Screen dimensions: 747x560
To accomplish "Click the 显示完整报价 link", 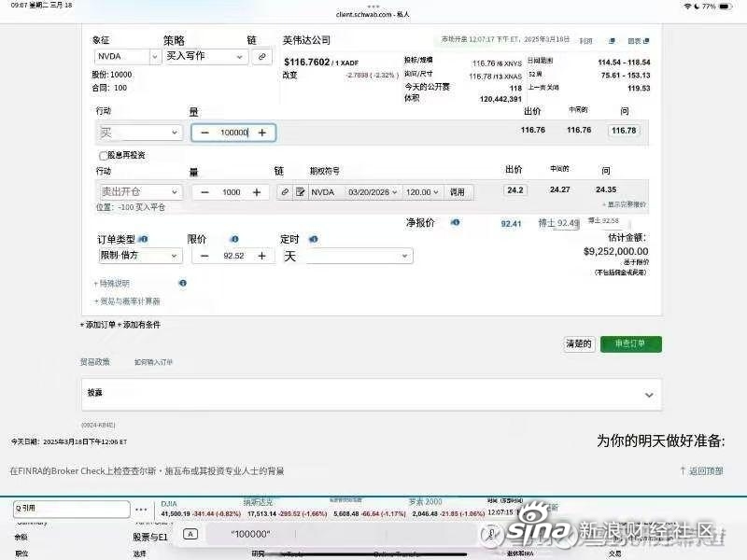I will point(624,204).
